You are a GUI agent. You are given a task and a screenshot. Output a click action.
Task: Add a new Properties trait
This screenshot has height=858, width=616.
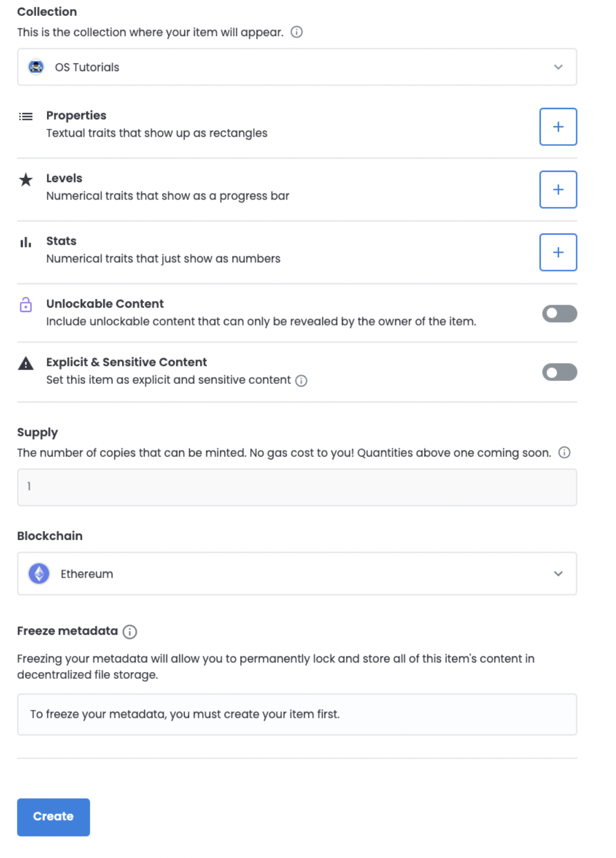[x=558, y=127]
